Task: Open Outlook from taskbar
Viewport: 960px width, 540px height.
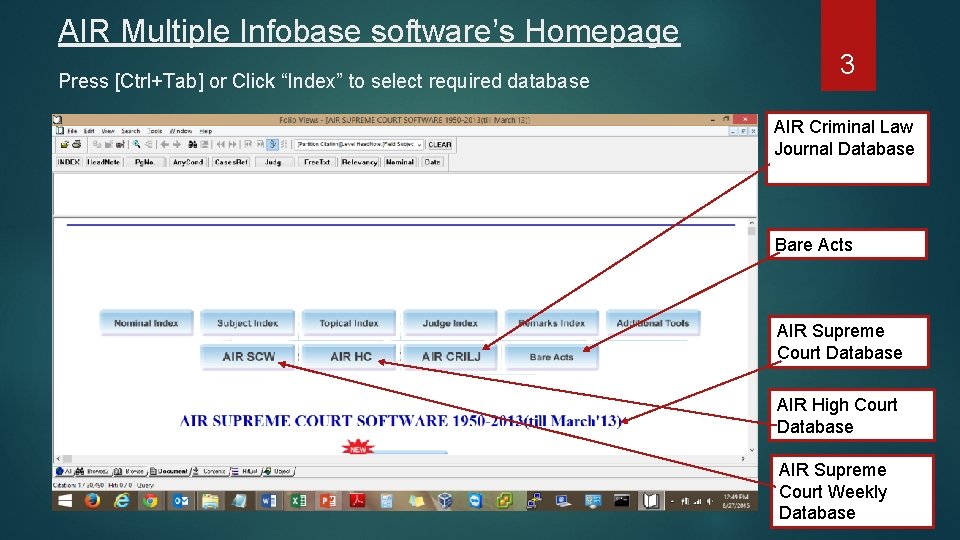Action: tap(181, 501)
